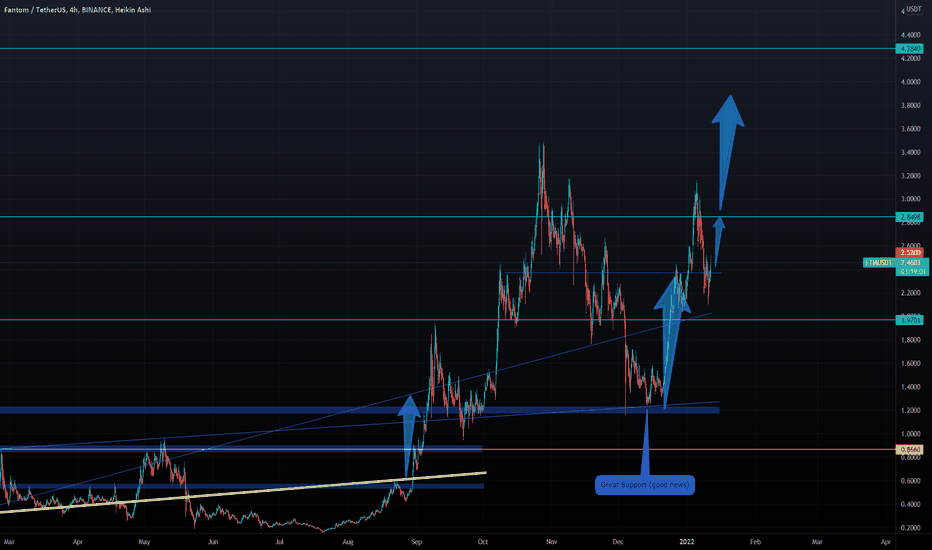Click the Sep label on time axis
The height and width of the screenshot is (550, 932).
(417, 542)
